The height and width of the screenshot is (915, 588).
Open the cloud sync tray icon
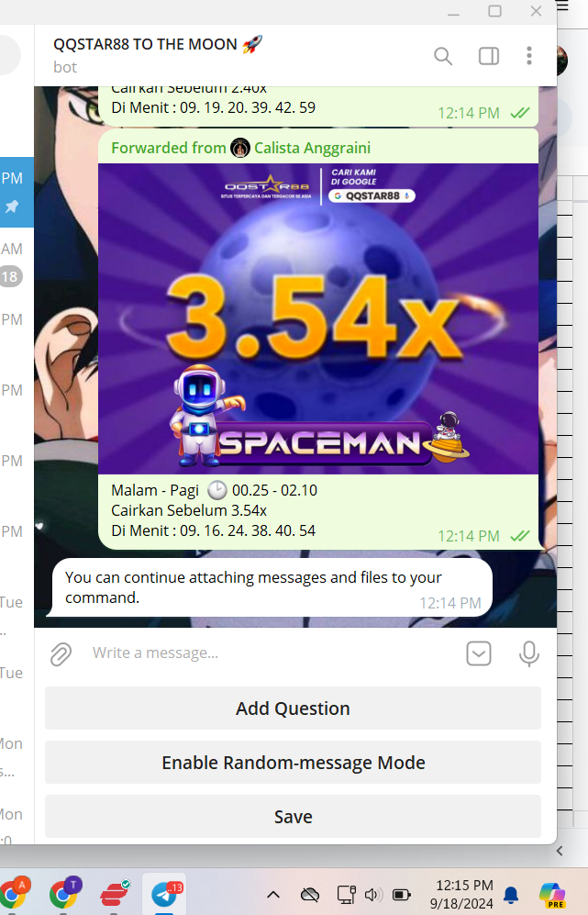point(310,894)
